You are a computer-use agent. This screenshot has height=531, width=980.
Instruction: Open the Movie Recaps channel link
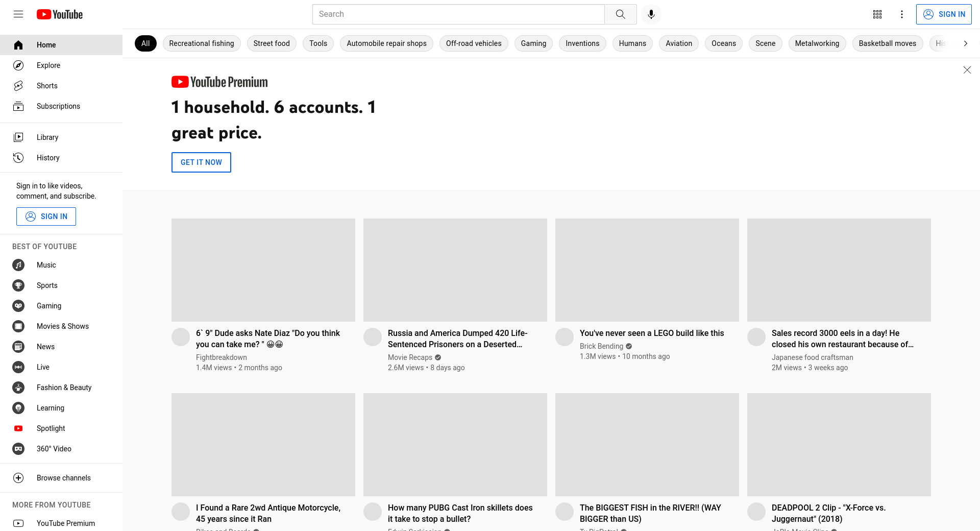(410, 357)
